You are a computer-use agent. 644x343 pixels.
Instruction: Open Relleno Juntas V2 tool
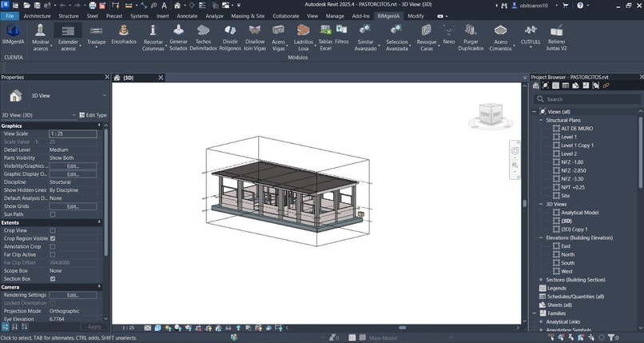pos(557,37)
